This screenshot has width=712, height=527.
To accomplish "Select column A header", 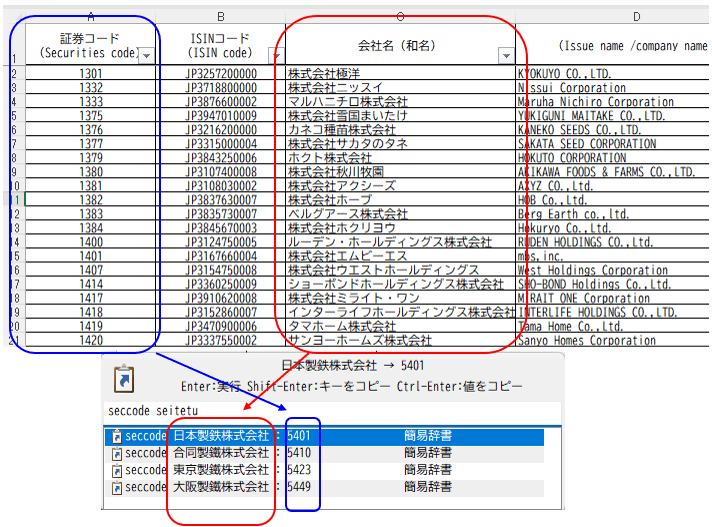I will pos(91,17).
